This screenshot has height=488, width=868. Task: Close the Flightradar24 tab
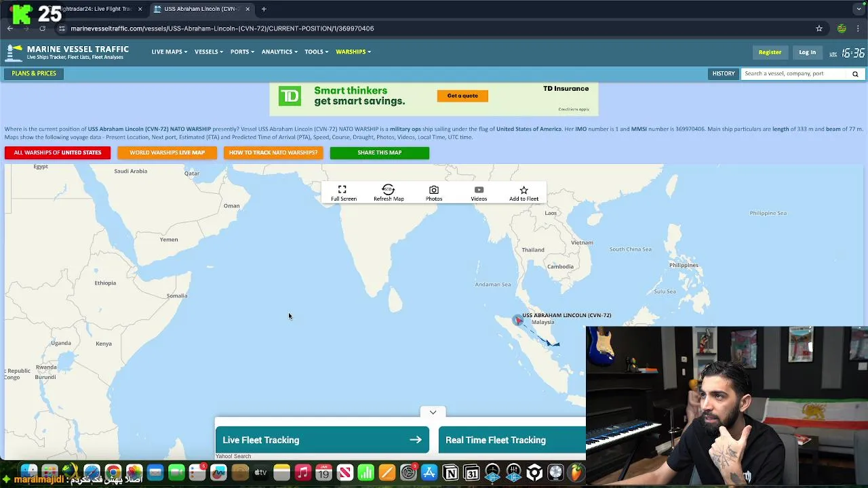click(x=140, y=9)
